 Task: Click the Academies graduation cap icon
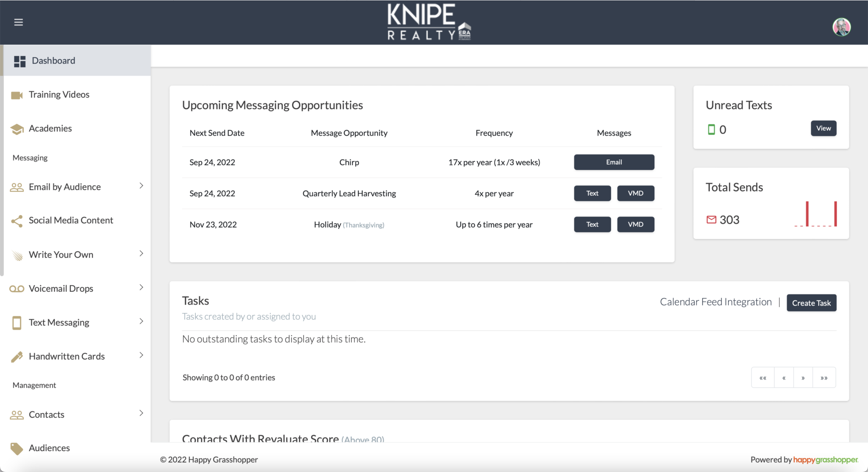click(17, 129)
